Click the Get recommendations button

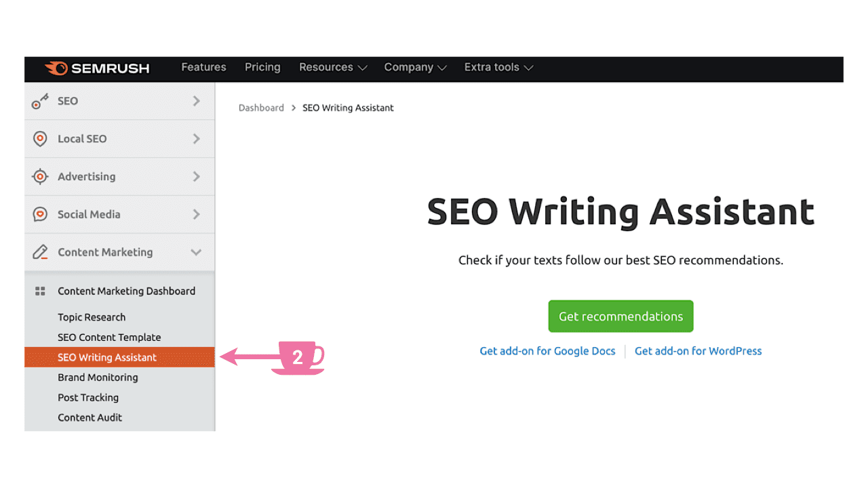point(620,316)
